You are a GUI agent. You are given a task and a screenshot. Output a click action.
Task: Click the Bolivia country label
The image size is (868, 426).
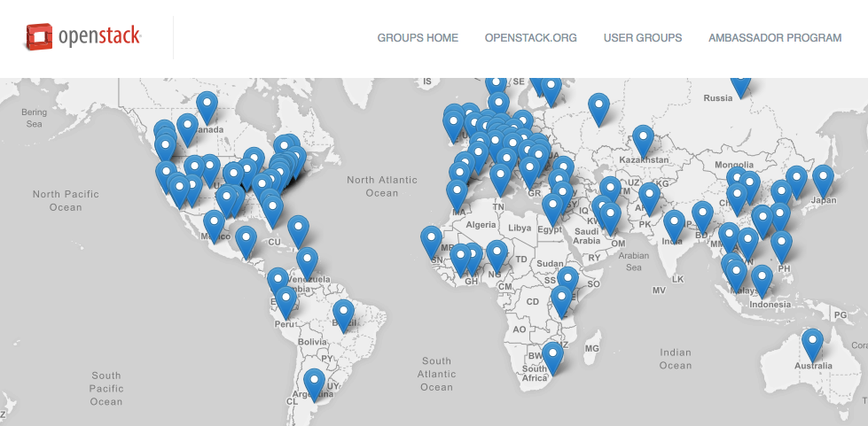pyautogui.click(x=313, y=342)
